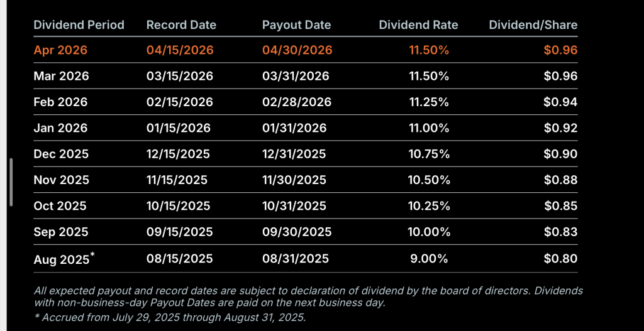Screen dimensions: 644x331
Task: Click the Dividend/Share column header
Action: pyautogui.click(x=533, y=25)
